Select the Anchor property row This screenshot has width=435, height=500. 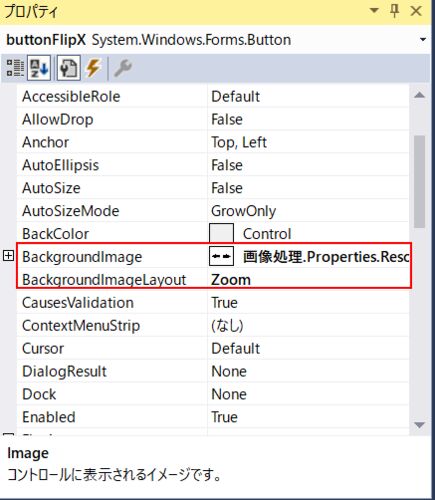click(213, 142)
